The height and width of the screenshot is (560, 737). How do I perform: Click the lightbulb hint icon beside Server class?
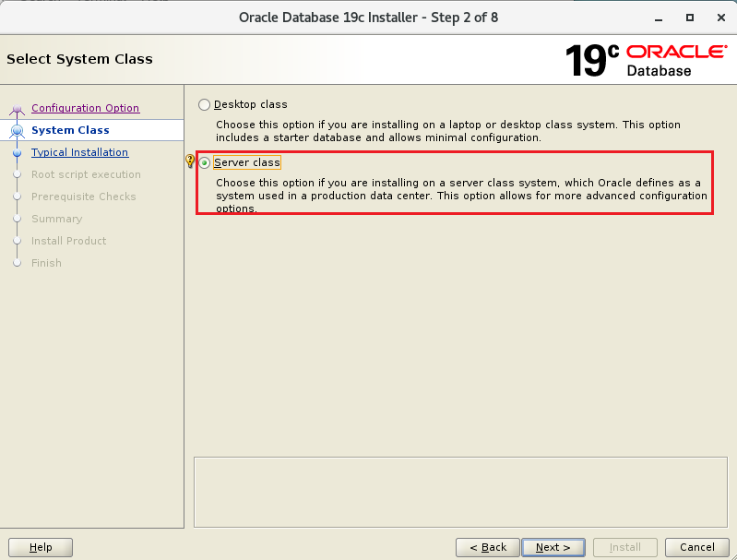click(190, 161)
